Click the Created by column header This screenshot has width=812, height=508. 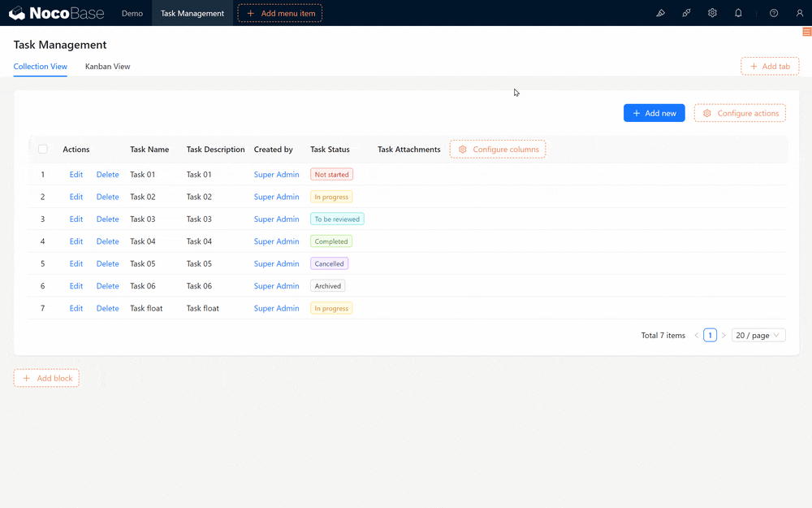tap(274, 150)
